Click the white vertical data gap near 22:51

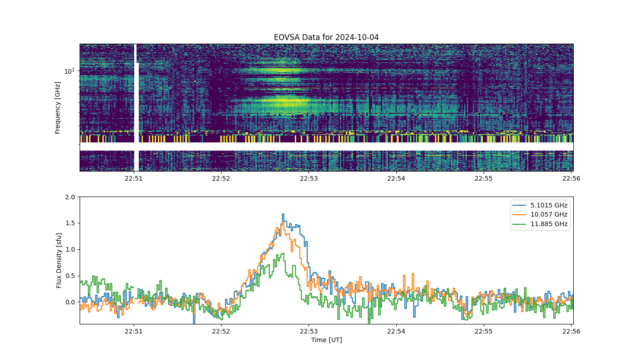[136, 108]
